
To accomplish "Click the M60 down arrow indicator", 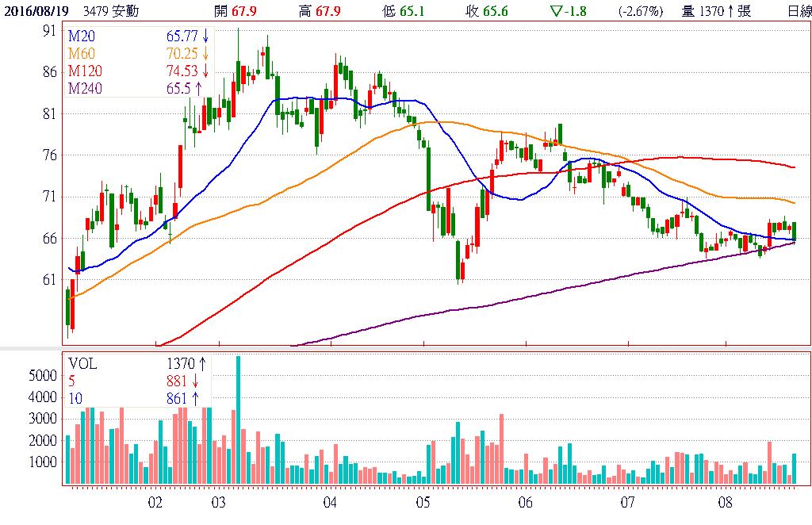I will pos(205,54).
